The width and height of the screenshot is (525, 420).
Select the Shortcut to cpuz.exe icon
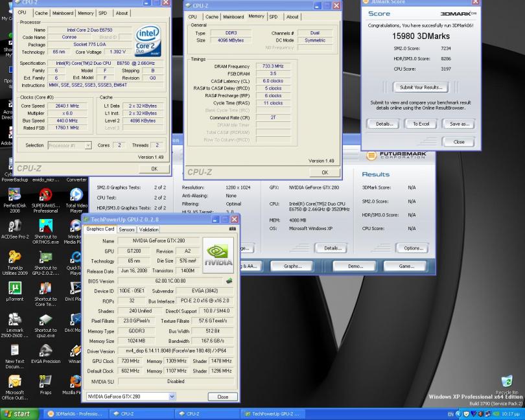(x=45, y=325)
